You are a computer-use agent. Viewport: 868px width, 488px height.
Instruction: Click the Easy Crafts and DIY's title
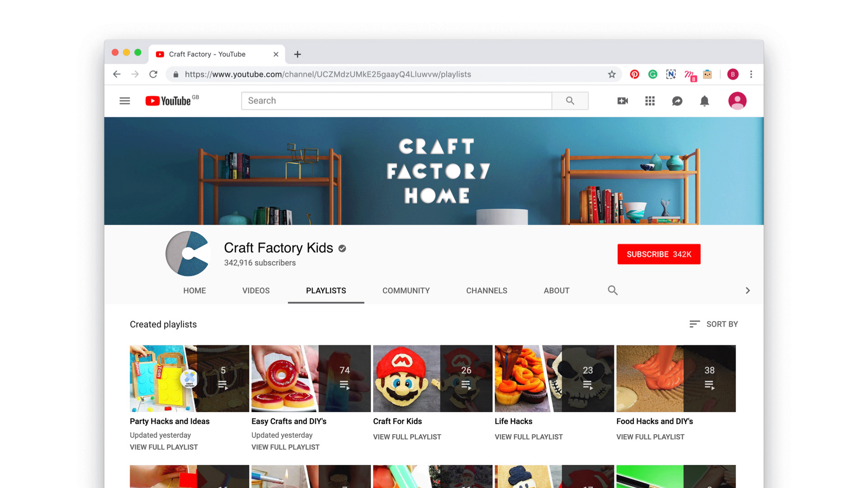289,421
